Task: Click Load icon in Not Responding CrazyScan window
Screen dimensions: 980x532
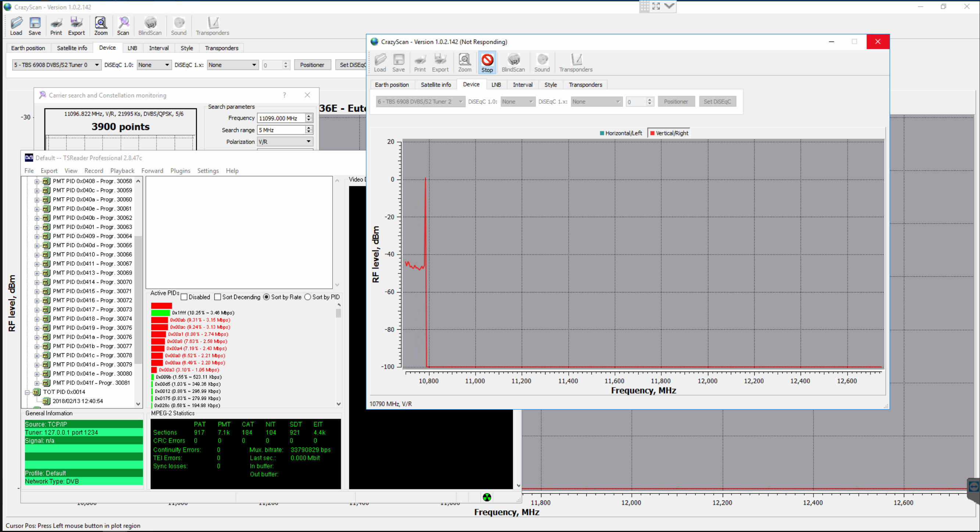Action: point(380,63)
